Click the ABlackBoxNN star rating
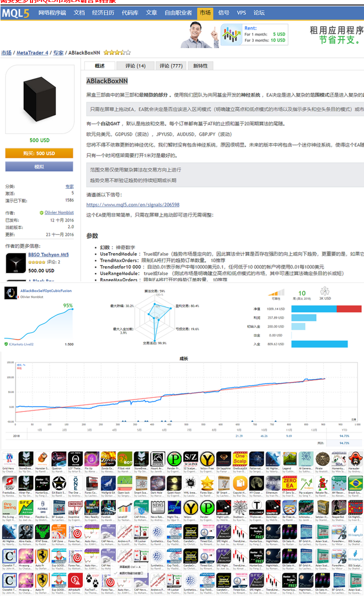Screen dimensions: 364x597 117,52
